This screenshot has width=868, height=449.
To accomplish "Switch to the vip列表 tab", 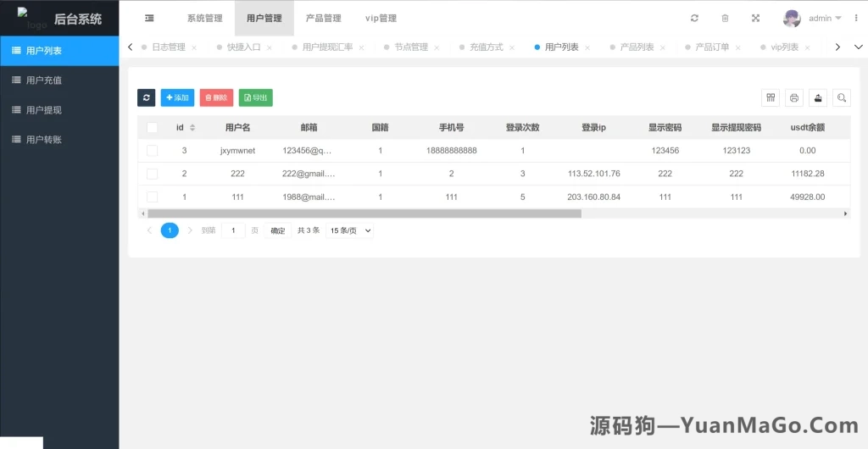I will pyautogui.click(x=784, y=47).
